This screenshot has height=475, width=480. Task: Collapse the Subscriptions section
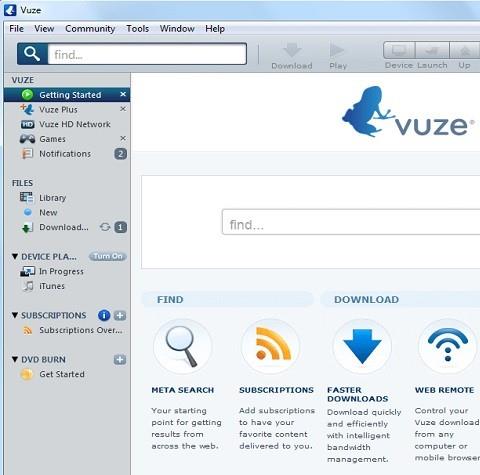pos(15,315)
